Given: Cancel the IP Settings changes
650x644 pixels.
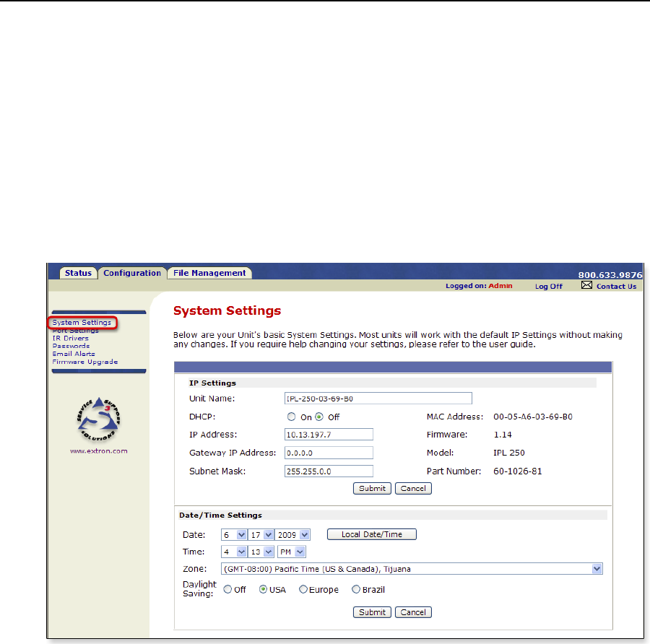Looking at the screenshot, I should (x=413, y=488).
